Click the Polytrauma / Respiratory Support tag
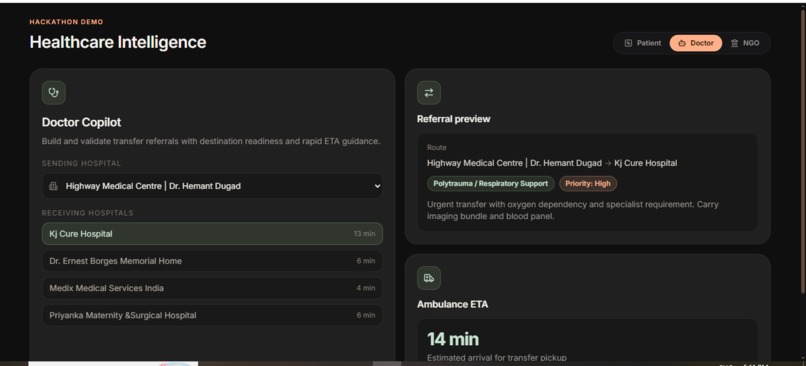Viewport: 806px width, 366px height. 490,184
